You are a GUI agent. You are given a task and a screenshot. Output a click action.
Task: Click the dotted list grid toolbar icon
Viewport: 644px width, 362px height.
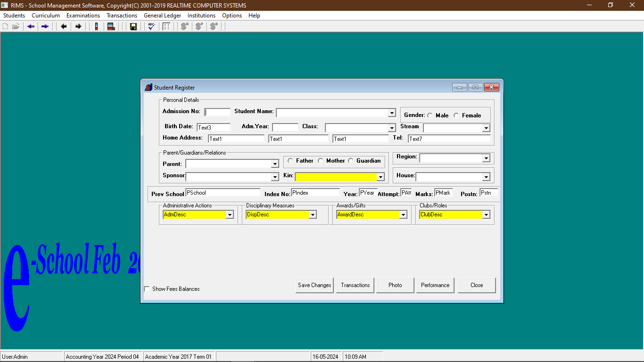[166, 26]
